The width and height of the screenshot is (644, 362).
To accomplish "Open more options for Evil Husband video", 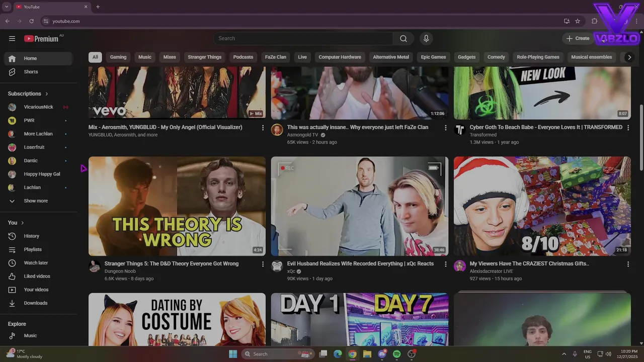I will 445,264.
